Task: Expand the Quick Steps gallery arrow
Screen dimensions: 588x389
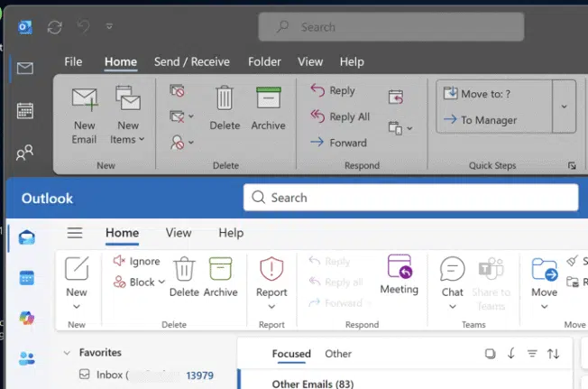Action: (564, 107)
